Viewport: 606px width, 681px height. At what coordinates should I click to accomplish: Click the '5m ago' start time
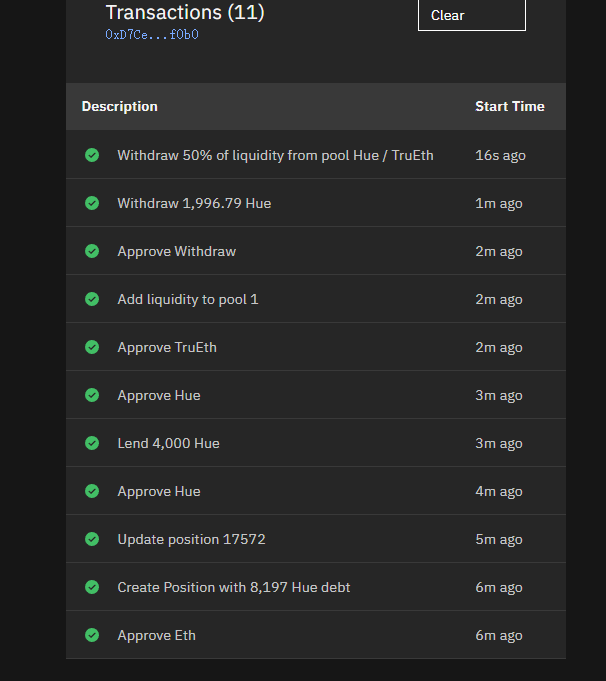click(499, 539)
